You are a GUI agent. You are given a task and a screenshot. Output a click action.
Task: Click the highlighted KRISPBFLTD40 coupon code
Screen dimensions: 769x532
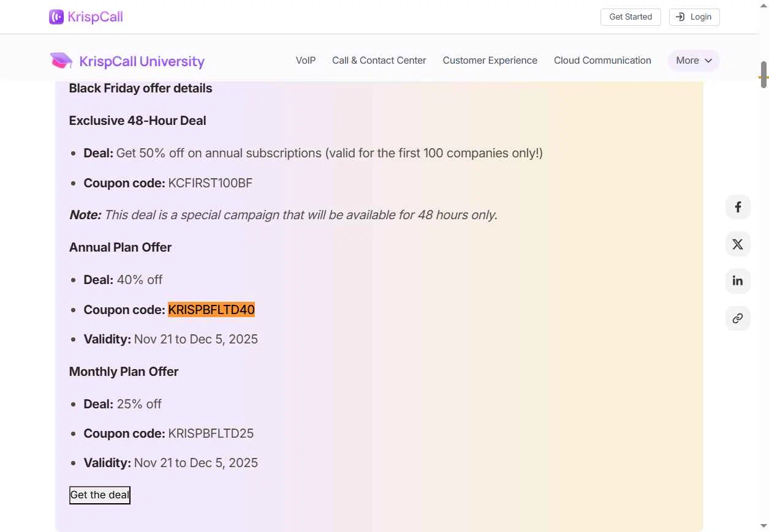[x=211, y=310]
